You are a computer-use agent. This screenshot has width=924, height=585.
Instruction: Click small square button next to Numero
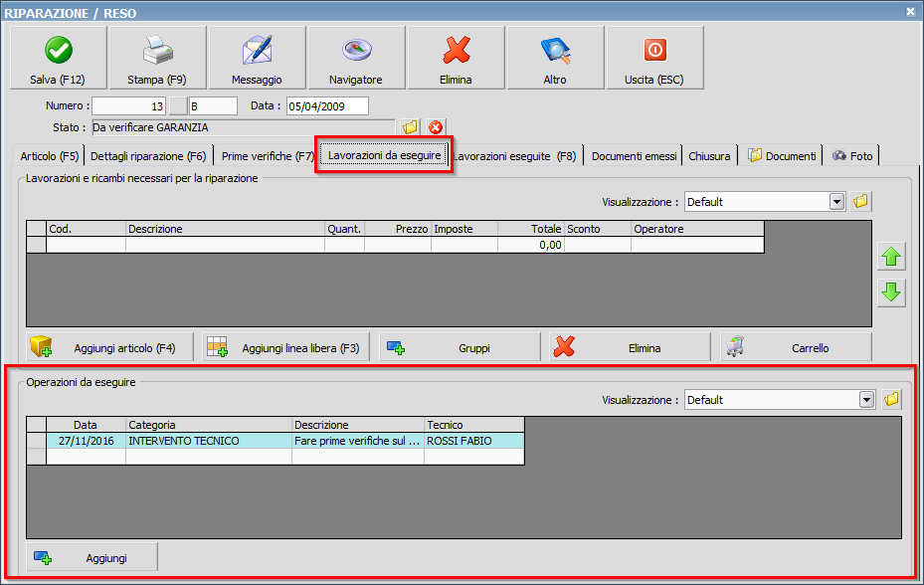point(177,106)
